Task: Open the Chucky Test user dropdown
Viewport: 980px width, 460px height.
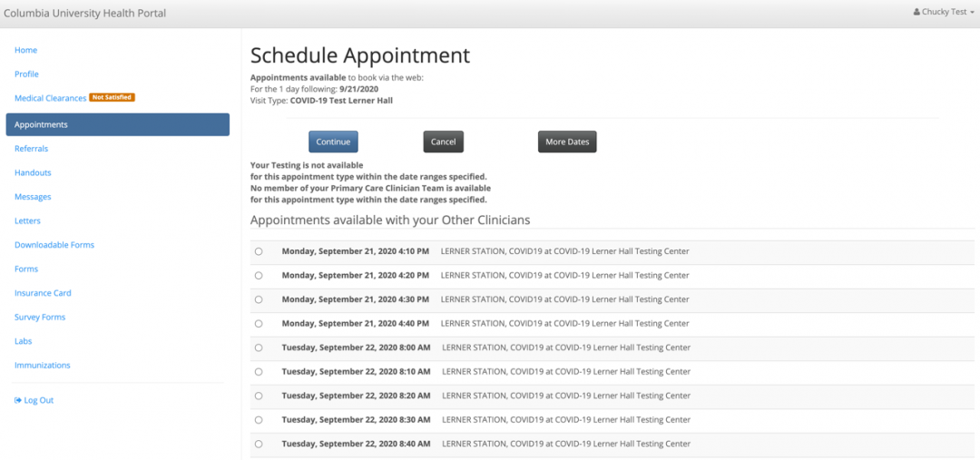Action: 945,13
